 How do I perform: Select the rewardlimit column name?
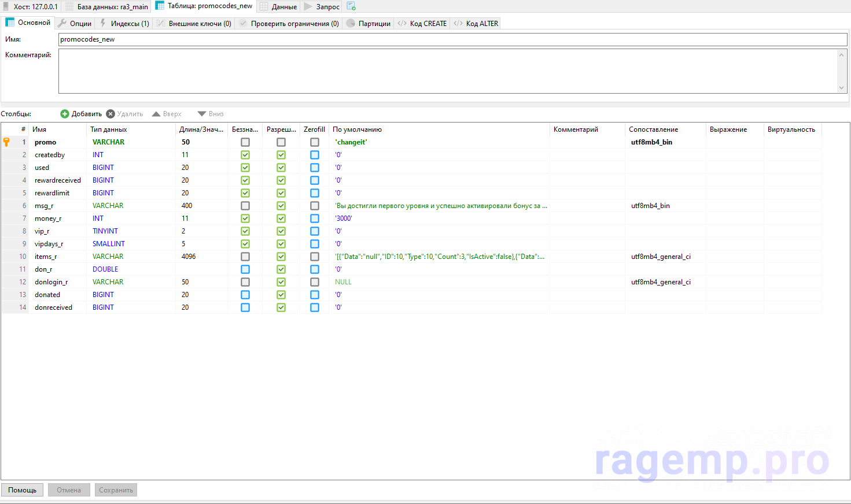[52, 193]
